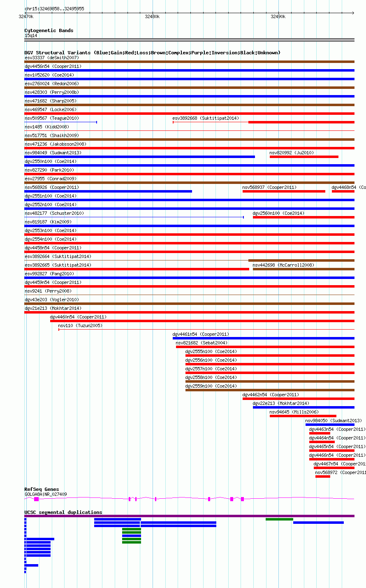
Task: Click nsv509567 (Teague2010) label
Action: pos(51,119)
